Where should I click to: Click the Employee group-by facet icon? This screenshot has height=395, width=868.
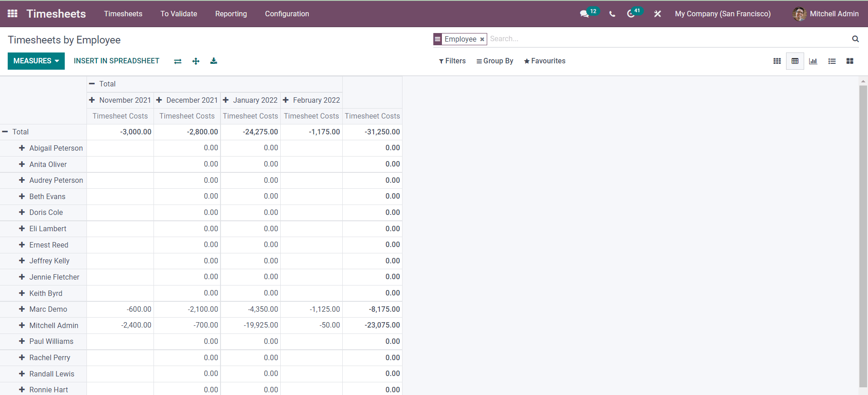point(437,39)
